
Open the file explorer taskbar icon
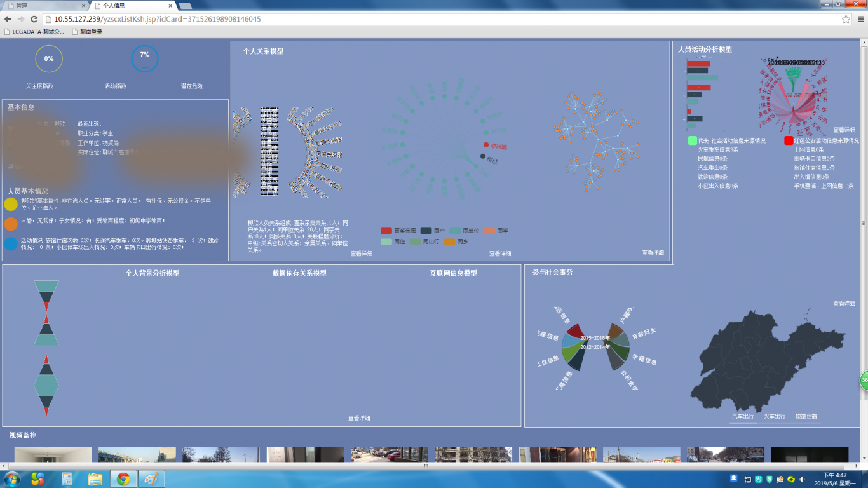point(95,479)
